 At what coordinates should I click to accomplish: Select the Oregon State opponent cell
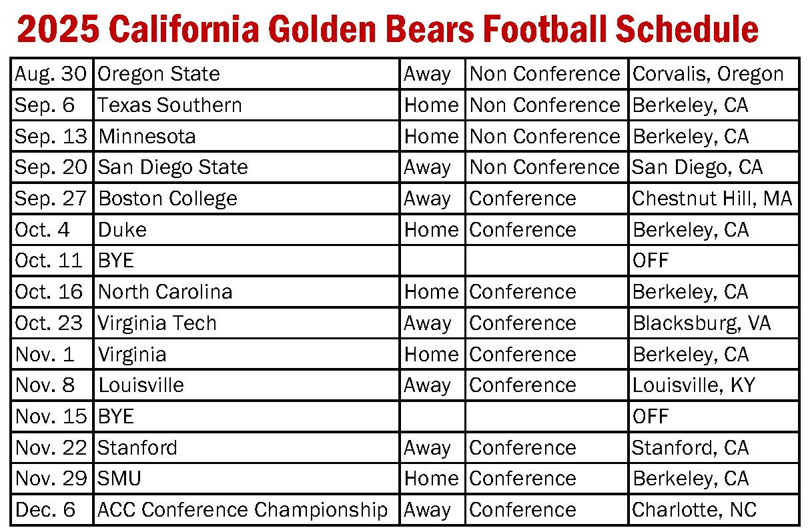pyautogui.click(x=246, y=73)
